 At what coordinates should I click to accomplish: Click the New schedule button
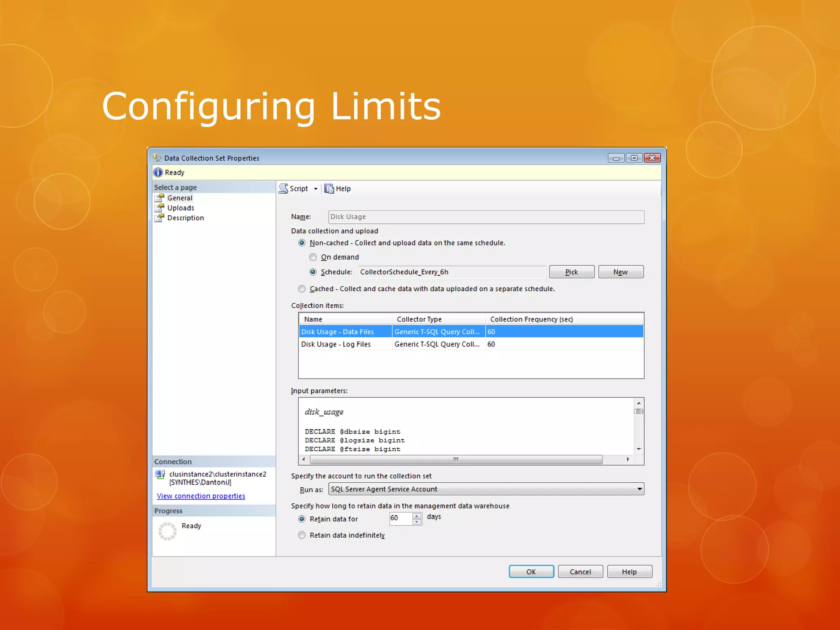pyautogui.click(x=621, y=272)
